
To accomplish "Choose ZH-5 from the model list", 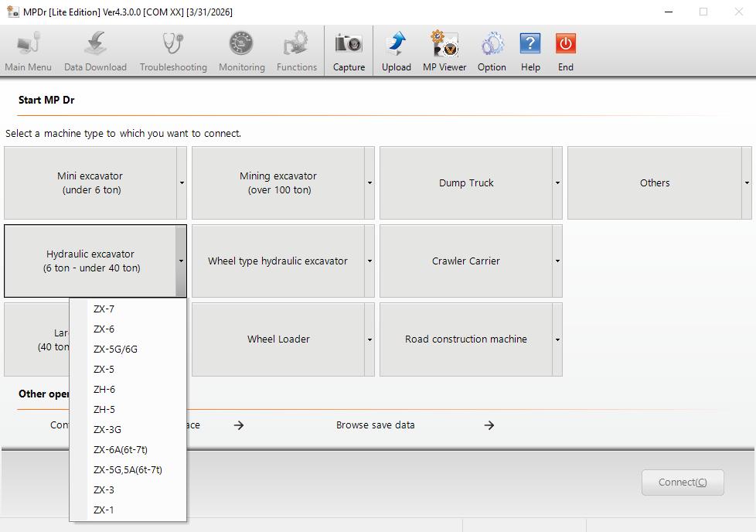I will pyautogui.click(x=128, y=410).
